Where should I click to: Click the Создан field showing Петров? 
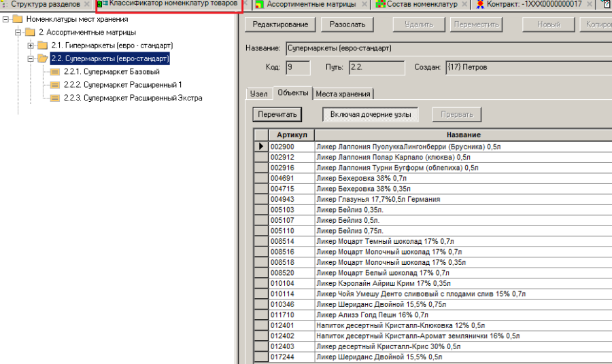click(529, 67)
